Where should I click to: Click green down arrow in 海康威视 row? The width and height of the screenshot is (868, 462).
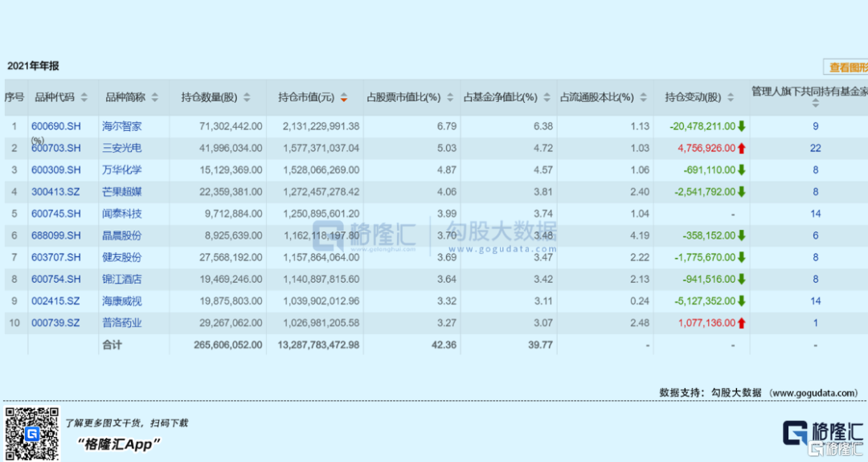pyautogui.click(x=742, y=301)
